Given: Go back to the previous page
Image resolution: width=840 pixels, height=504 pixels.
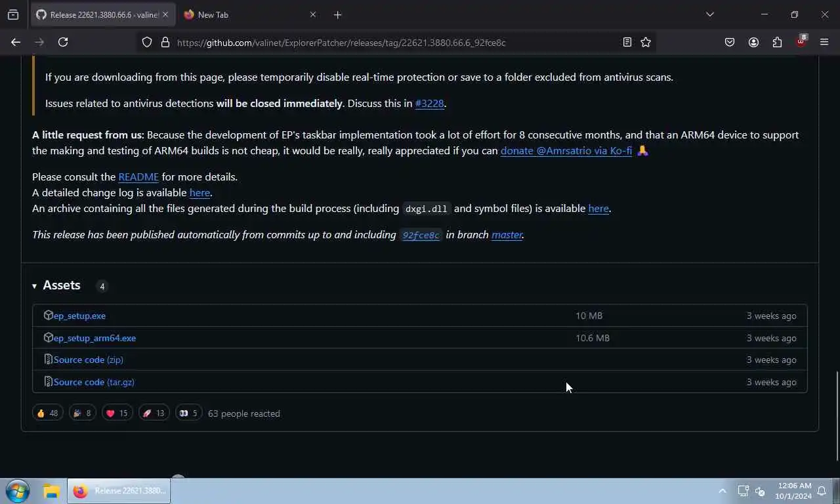Looking at the screenshot, I should tap(16, 42).
